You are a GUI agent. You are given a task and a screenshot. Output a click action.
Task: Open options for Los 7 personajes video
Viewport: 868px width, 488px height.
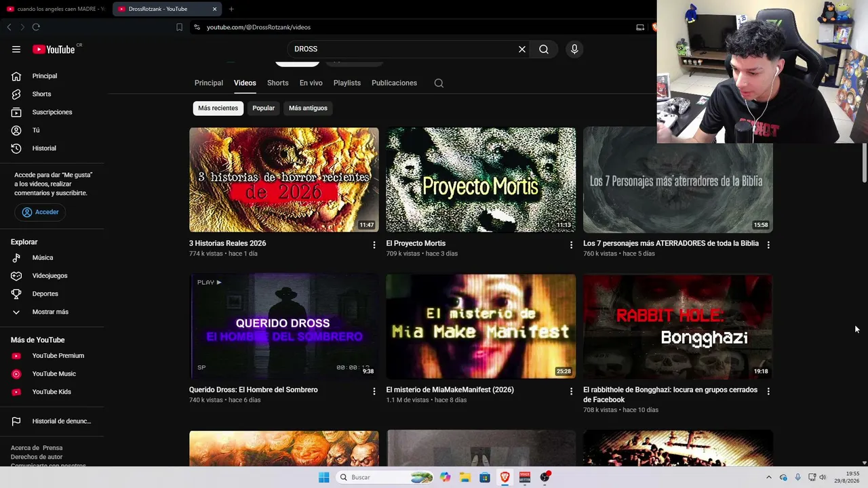click(768, 245)
